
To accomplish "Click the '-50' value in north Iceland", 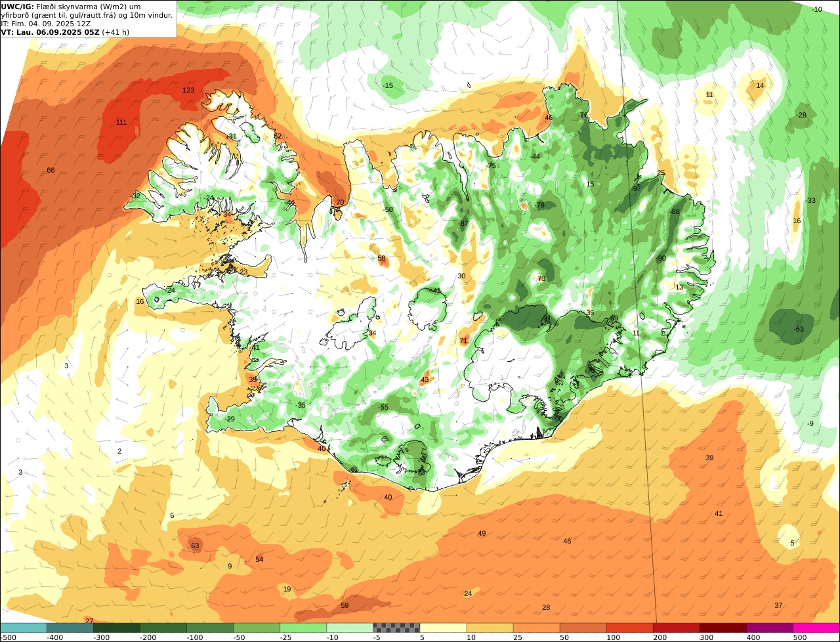I will (x=388, y=209).
